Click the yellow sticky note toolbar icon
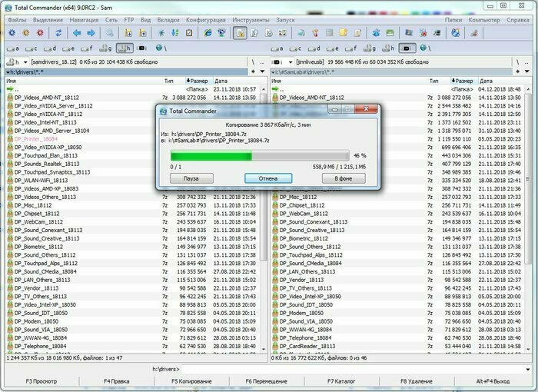538x392 pixels. tap(344, 33)
